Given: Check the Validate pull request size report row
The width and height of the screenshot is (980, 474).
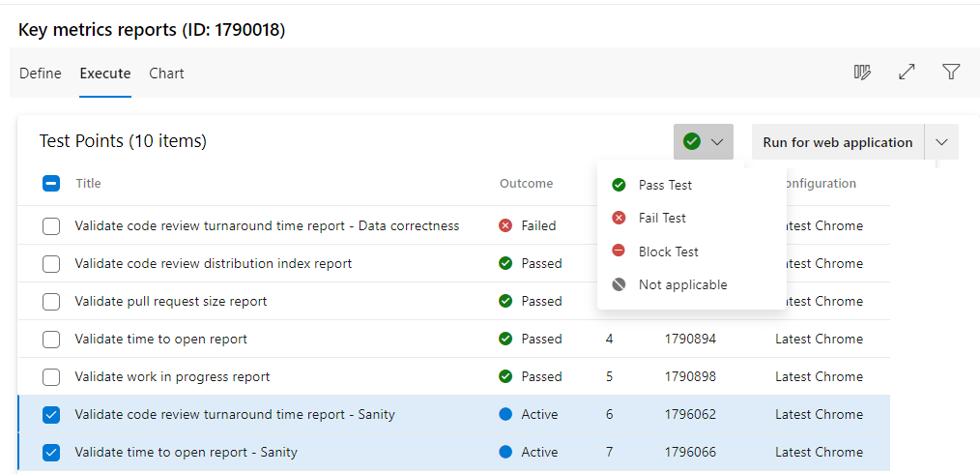Looking at the screenshot, I should [x=52, y=301].
